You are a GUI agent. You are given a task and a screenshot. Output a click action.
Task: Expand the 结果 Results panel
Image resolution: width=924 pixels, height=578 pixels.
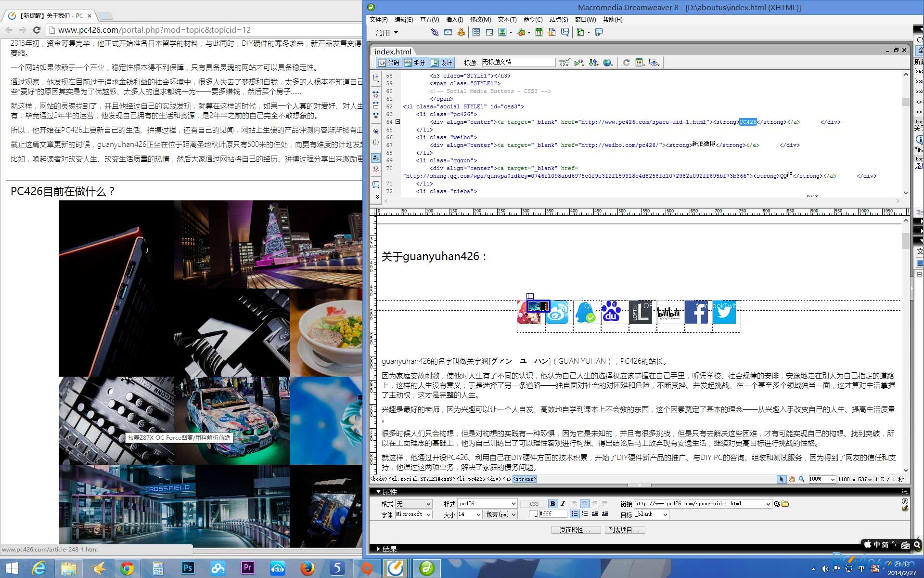pos(378,549)
